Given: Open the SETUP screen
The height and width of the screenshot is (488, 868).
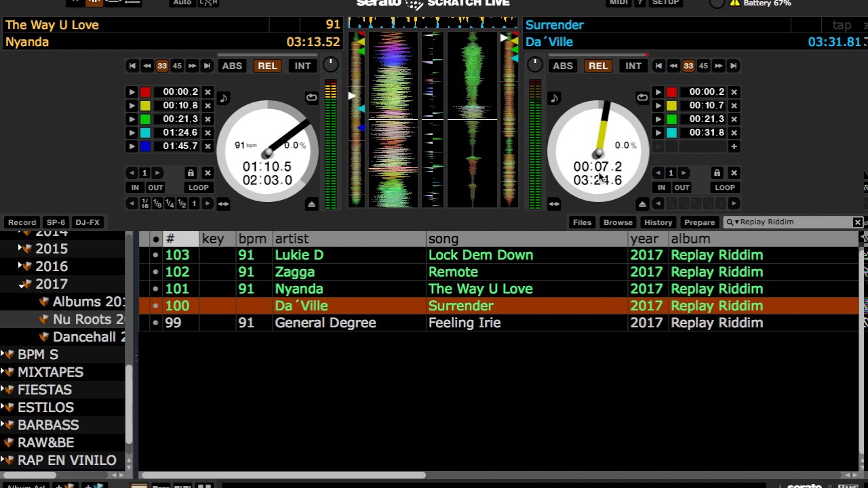Looking at the screenshot, I should 665,3.
